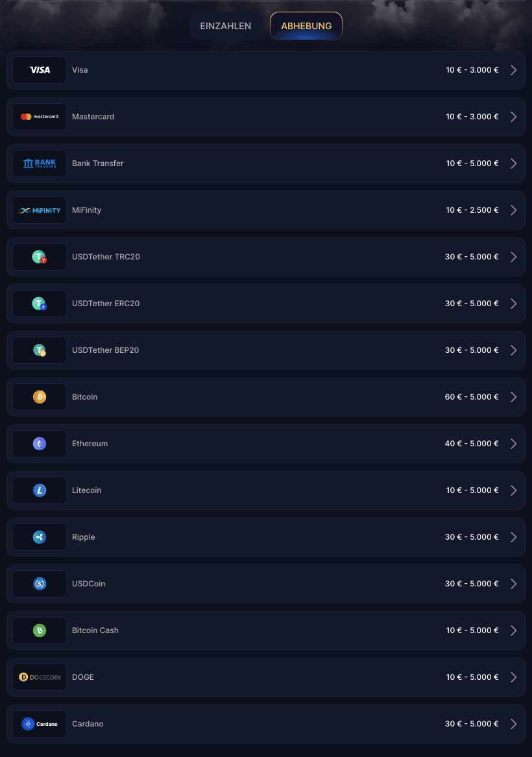Choose the MiFinity logo icon

pyautogui.click(x=40, y=210)
